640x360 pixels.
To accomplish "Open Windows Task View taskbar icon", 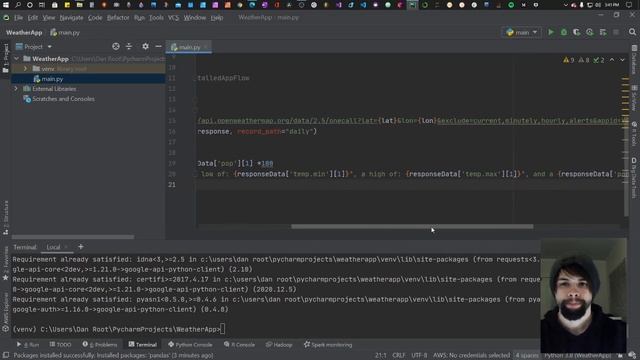I will point(42,5).
